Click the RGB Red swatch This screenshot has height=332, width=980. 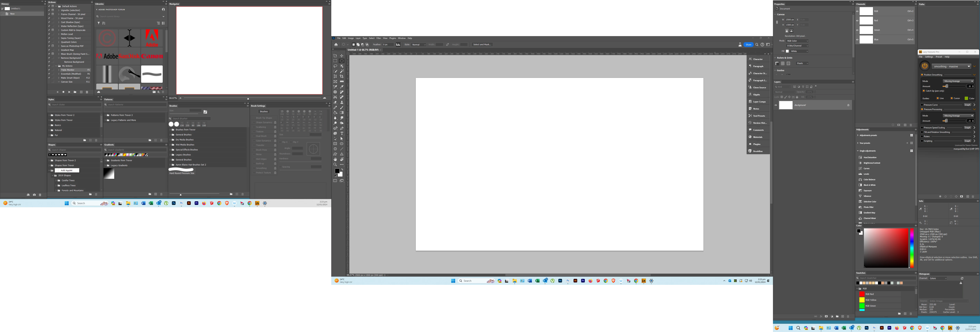(862, 294)
